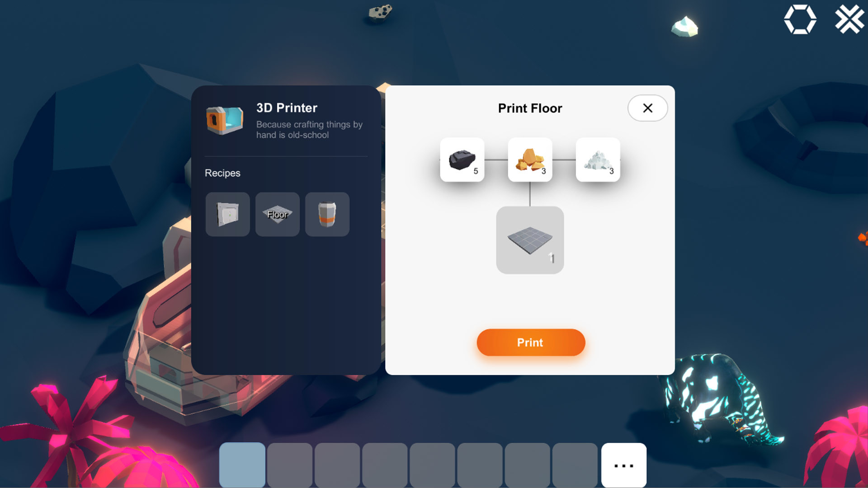
Task: Close the Print Floor dialog
Action: coord(647,108)
